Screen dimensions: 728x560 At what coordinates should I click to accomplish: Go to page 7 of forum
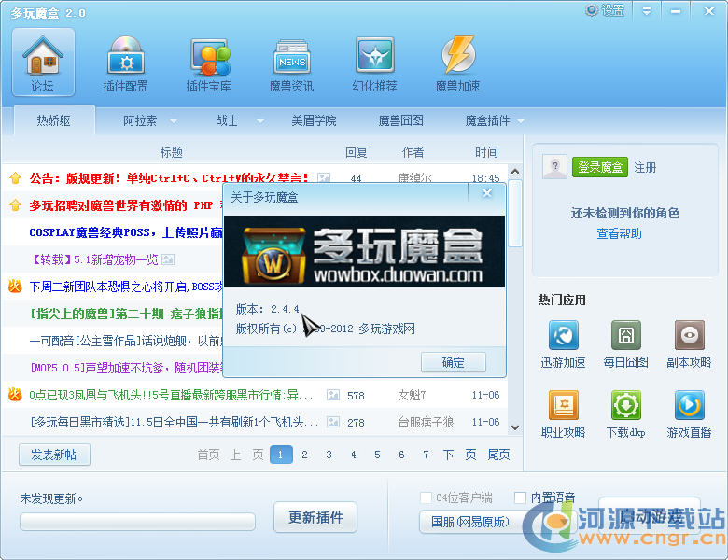click(x=426, y=455)
